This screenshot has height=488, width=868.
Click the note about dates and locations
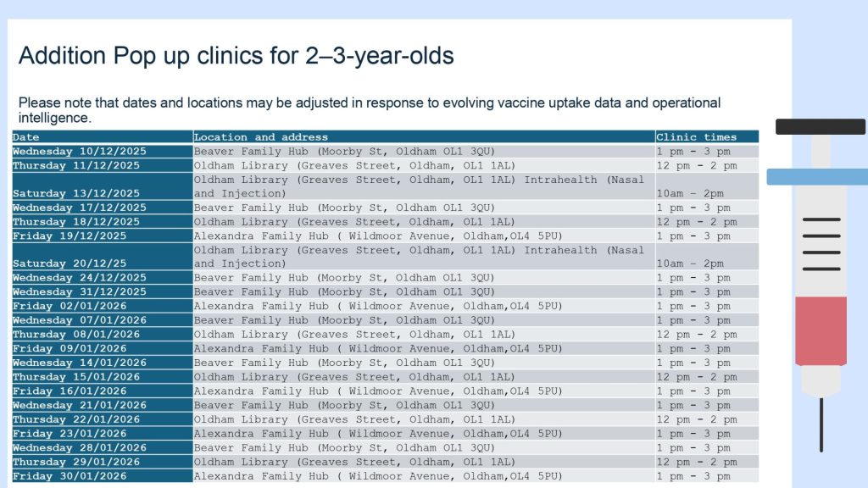coord(370,110)
